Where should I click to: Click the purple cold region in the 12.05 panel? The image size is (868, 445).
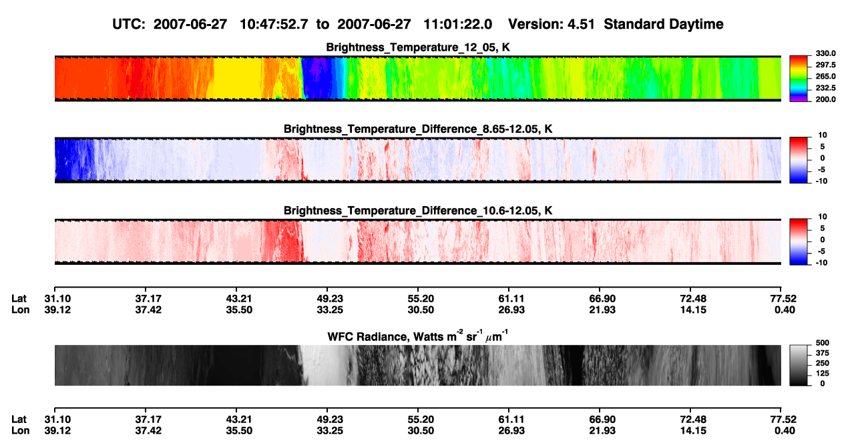pyautogui.click(x=318, y=78)
